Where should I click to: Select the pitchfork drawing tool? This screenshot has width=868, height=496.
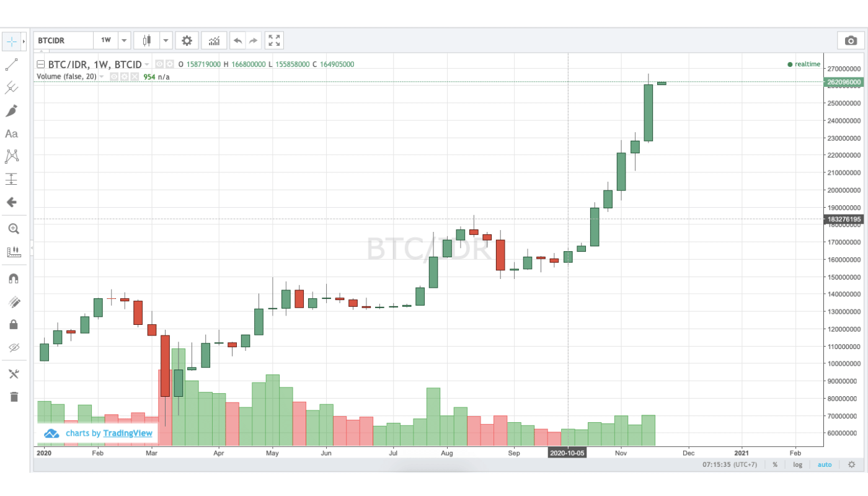[12, 87]
